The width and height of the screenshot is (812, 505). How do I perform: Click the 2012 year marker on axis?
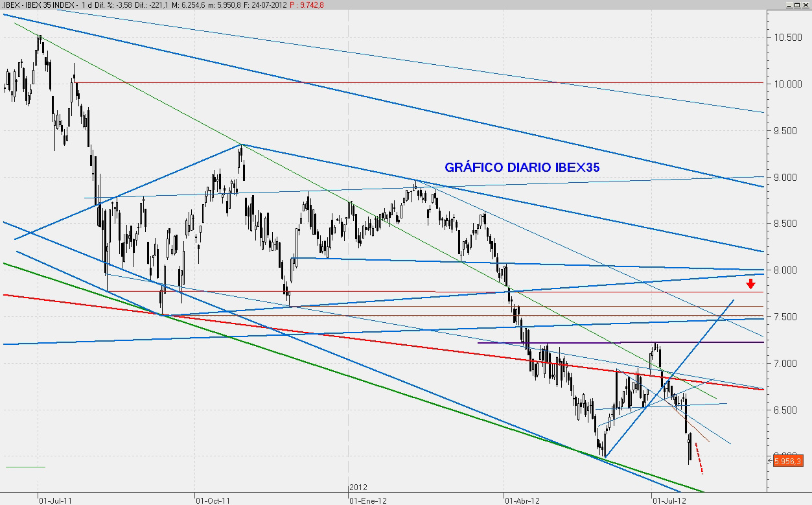click(358, 486)
